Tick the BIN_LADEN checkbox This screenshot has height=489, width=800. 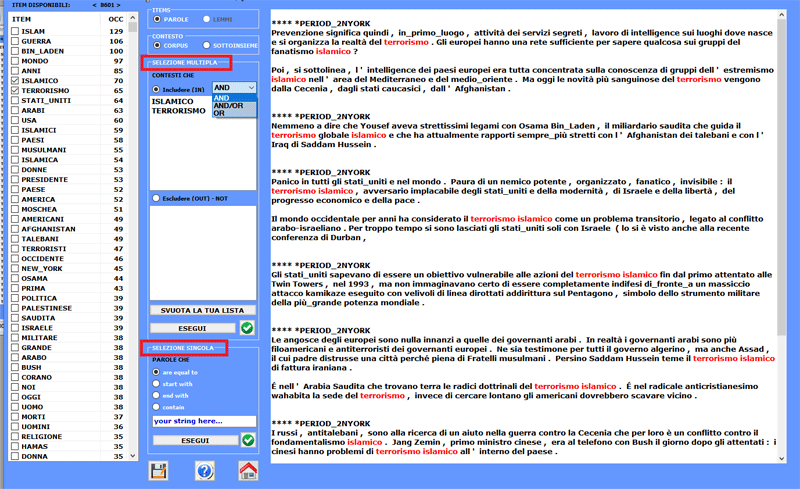15,51
